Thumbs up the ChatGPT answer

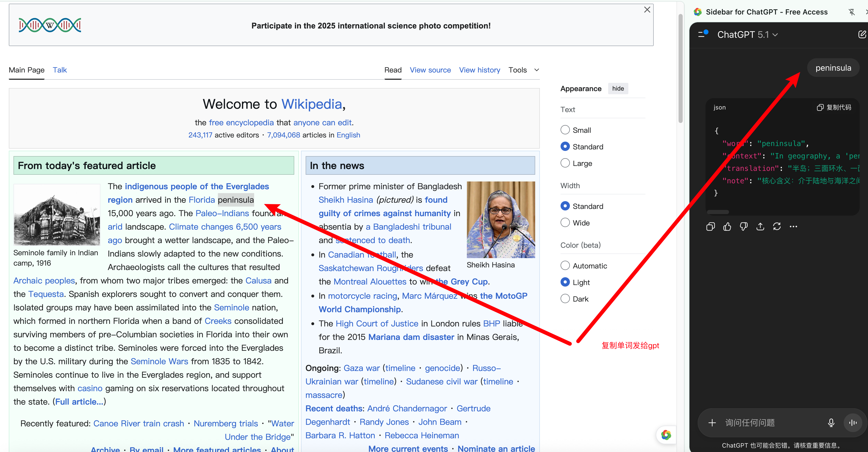click(x=727, y=227)
